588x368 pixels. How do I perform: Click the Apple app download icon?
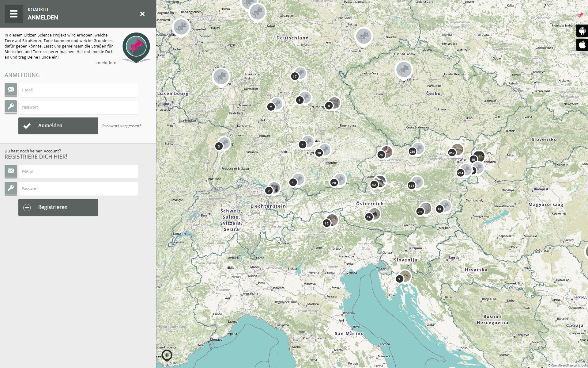click(x=582, y=45)
